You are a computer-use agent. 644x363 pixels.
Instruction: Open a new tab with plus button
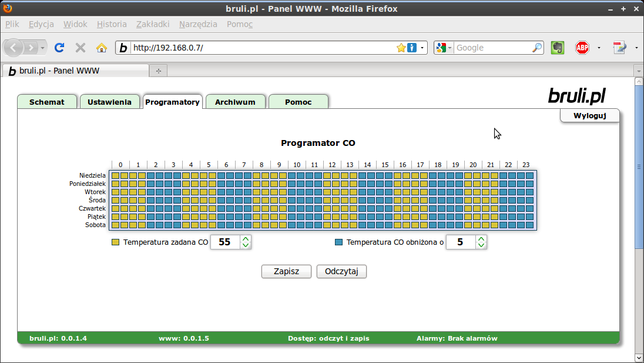159,71
